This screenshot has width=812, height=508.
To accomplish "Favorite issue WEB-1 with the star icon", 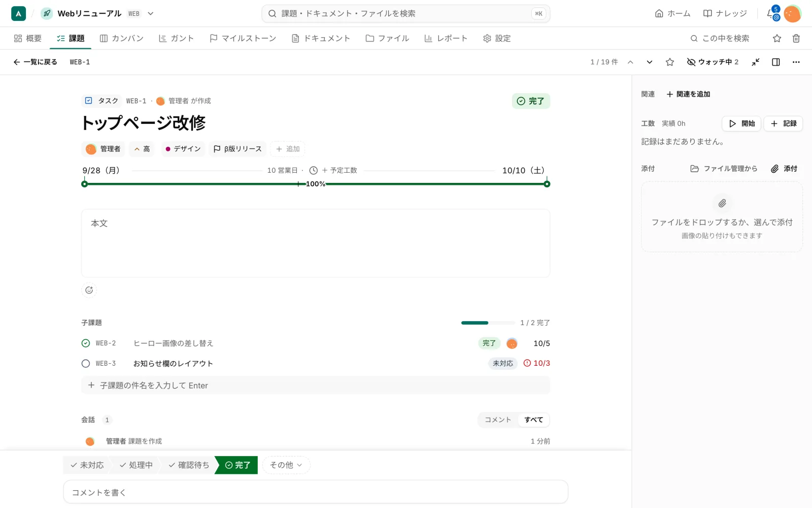I will 670,62.
